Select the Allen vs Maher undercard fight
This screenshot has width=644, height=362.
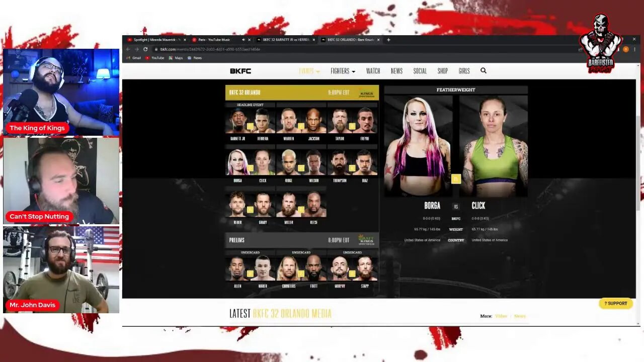click(250, 269)
